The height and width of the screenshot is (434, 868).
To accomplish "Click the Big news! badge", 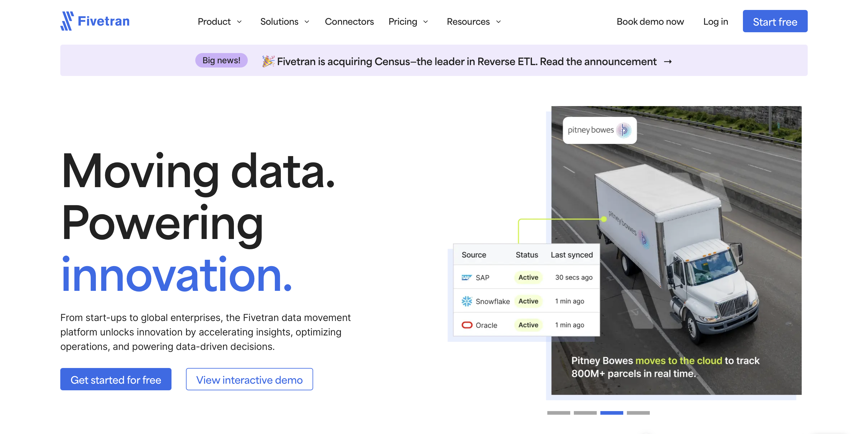I will click(221, 60).
